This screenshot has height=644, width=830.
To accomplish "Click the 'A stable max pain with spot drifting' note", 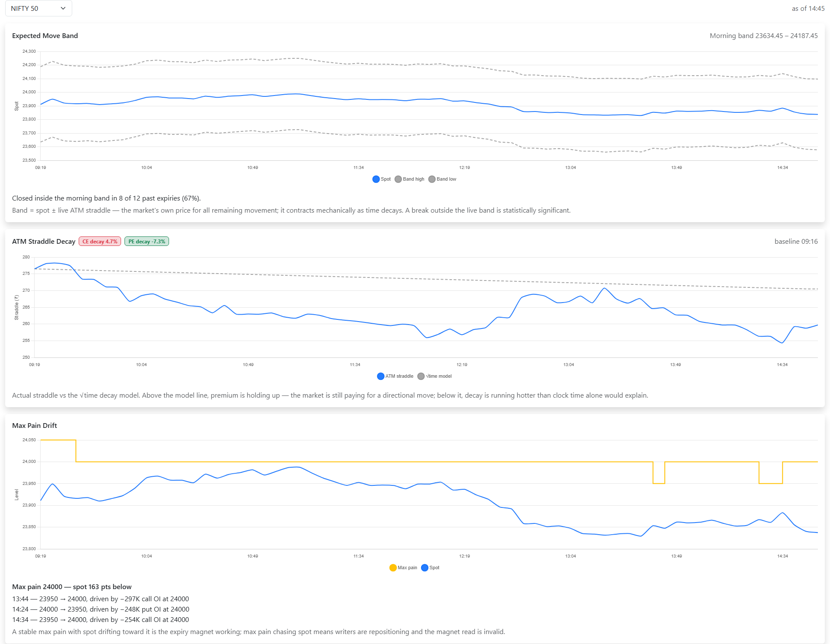I will click(259, 631).
